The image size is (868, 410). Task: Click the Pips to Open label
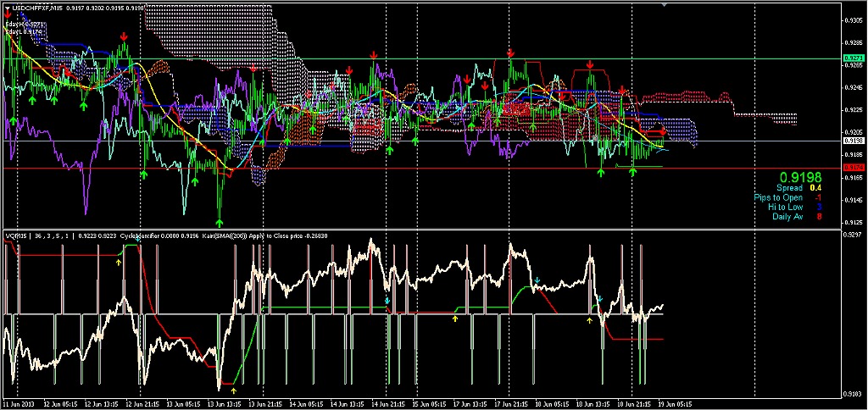tap(778, 197)
